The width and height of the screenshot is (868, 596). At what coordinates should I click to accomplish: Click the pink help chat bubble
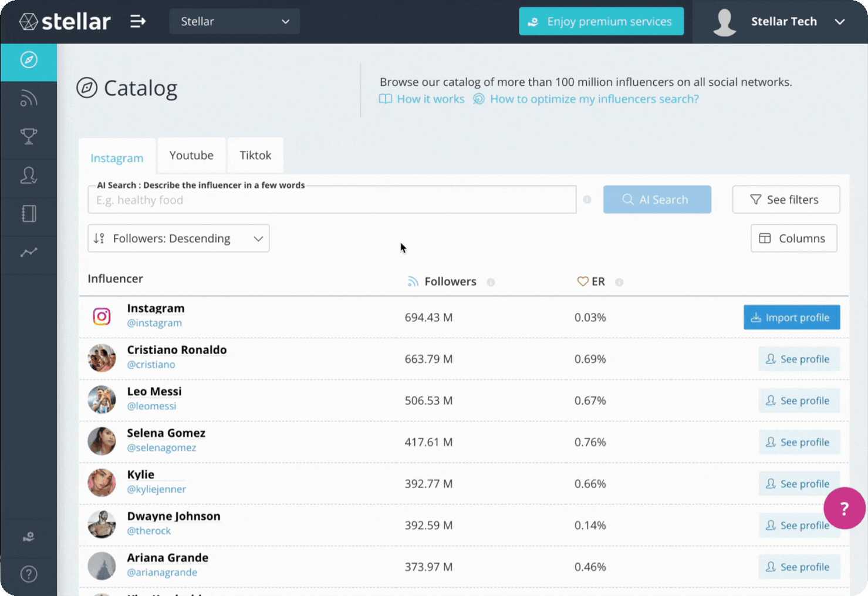[845, 508]
